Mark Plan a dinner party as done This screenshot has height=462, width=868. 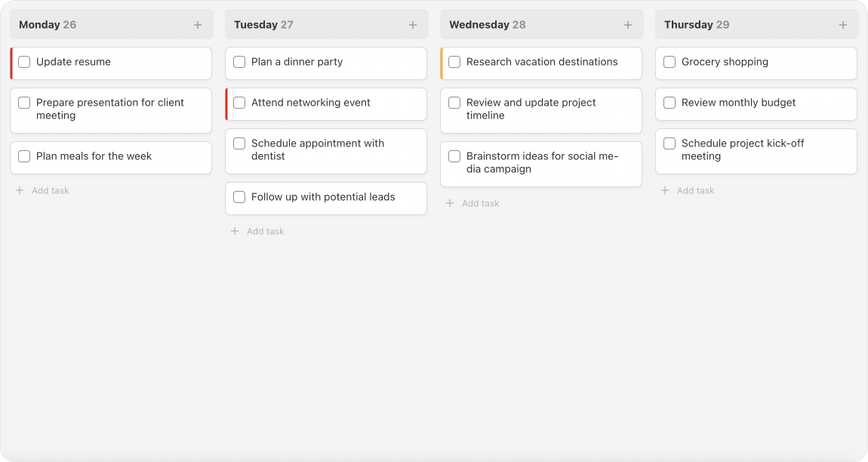(239, 62)
